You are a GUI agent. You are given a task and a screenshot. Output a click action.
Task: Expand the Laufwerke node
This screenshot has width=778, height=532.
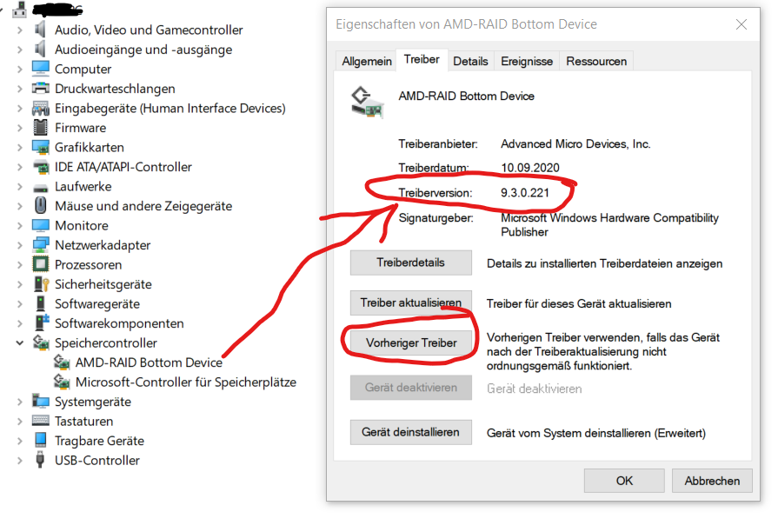click(19, 187)
